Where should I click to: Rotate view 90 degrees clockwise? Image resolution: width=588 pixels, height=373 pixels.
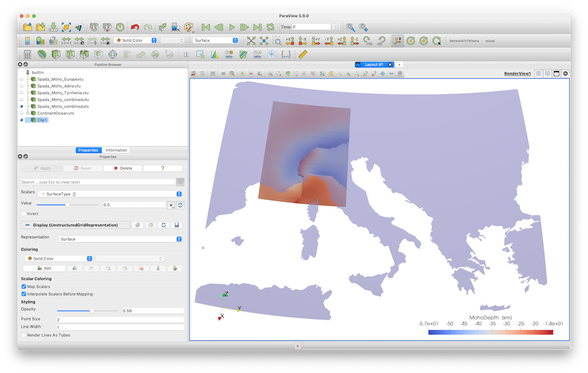[x=368, y=41]
